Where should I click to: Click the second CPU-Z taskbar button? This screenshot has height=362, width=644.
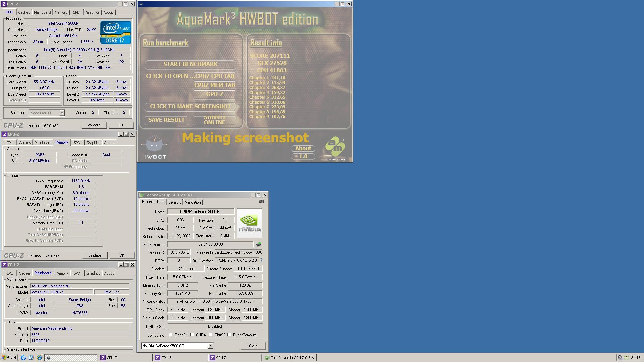[x=180, y=358]
